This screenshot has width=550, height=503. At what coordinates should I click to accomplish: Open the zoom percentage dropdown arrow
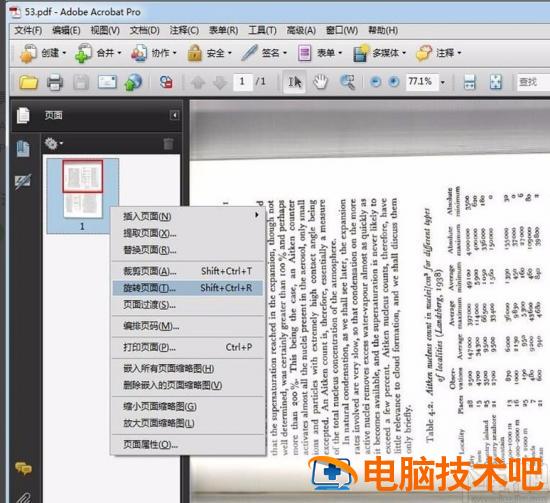(x=443, y=82)
